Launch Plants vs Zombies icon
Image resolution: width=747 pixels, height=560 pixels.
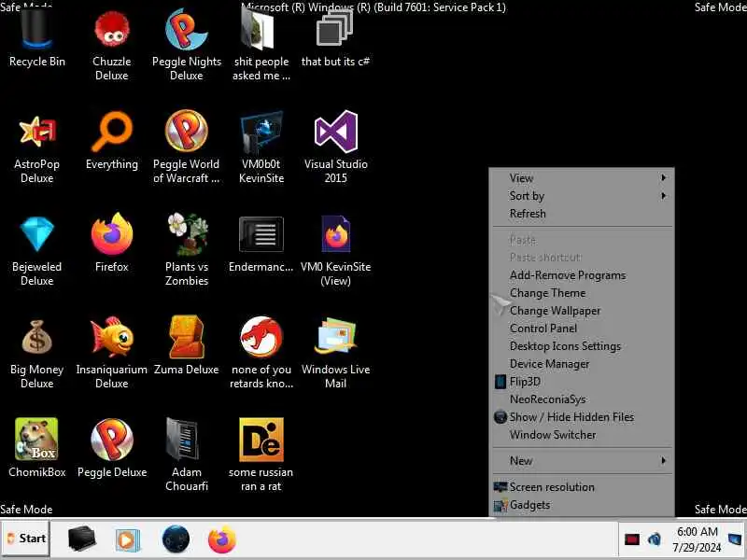tap(186, 250)
